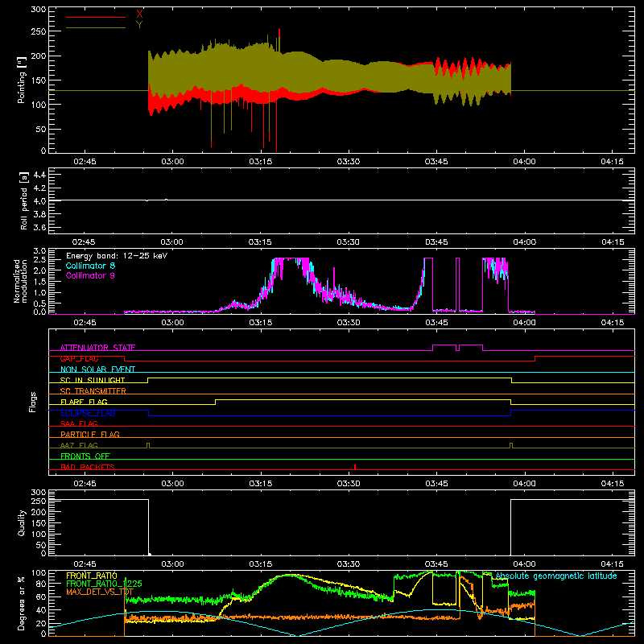Click the olive 'Y' legend label
This screenshot has height=644, width=644.
[139, 25]
